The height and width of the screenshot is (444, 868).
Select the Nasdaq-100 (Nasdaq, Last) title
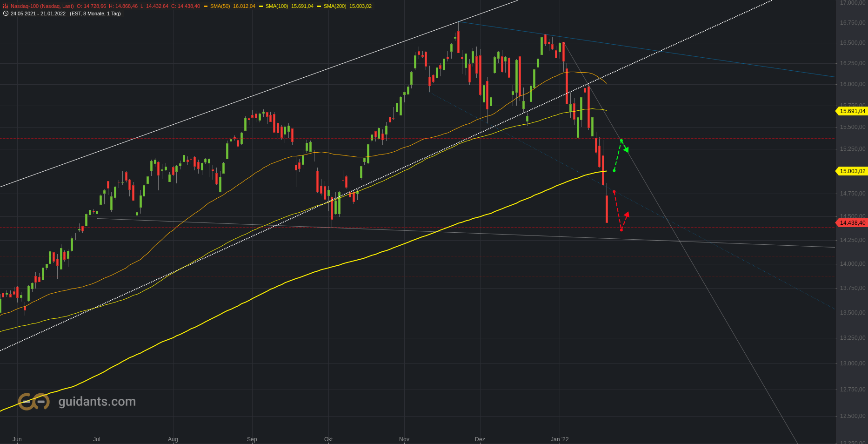(x=42, y=6)
